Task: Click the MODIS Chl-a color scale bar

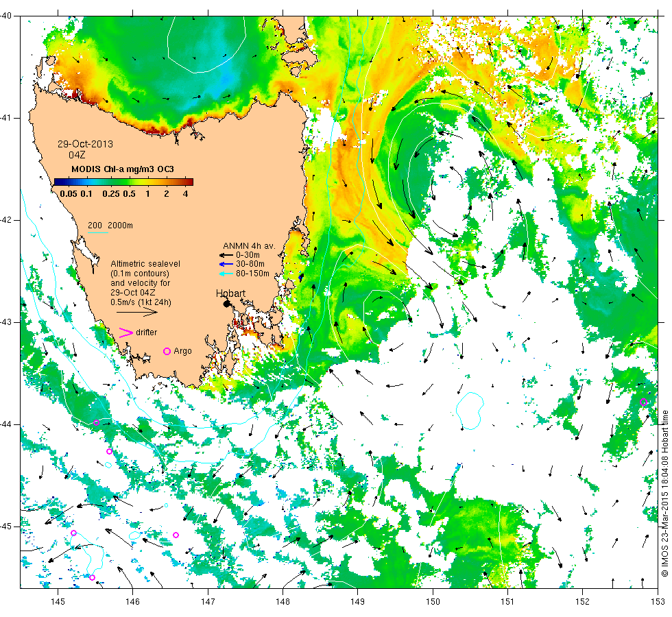Action: 123,182
